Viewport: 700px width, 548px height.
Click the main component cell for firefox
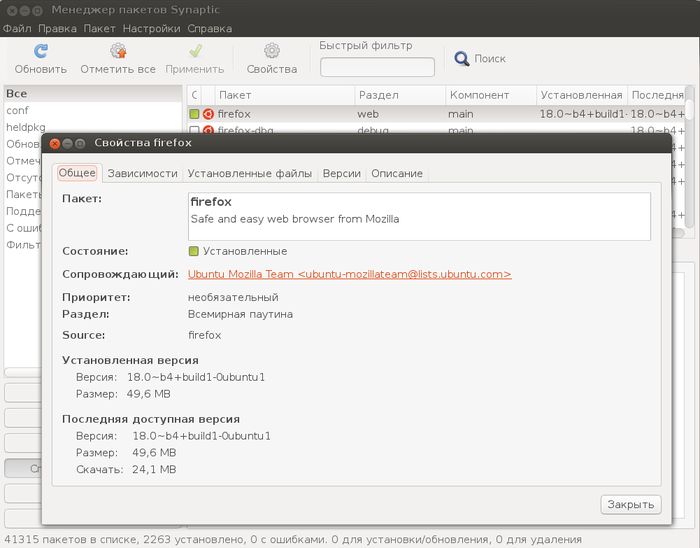(x=460, y=114)
